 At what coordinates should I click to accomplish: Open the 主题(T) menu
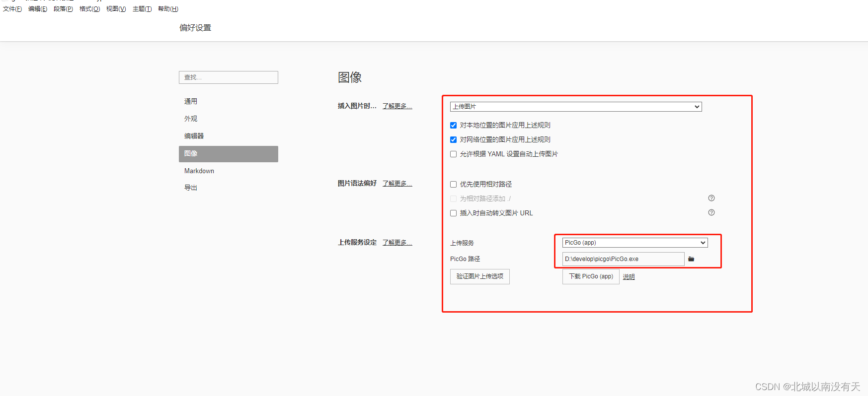point(142,9)
